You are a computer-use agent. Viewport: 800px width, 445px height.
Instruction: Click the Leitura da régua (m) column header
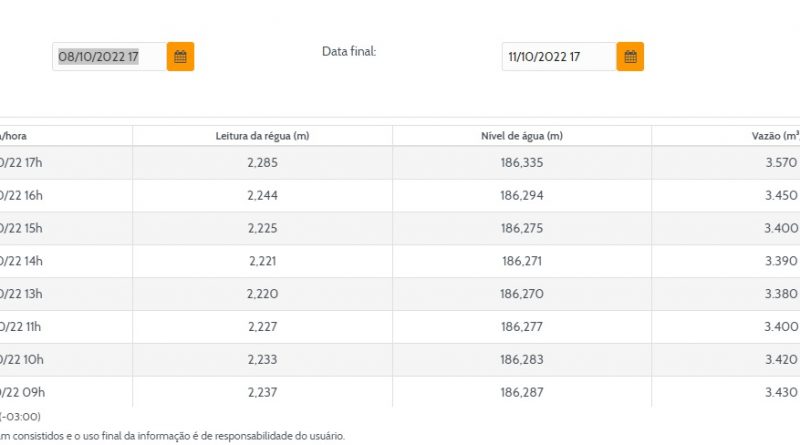point(262,136)
